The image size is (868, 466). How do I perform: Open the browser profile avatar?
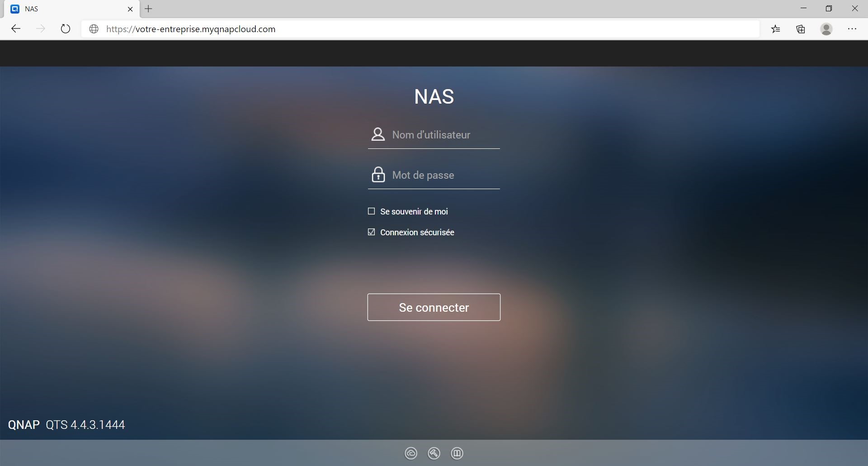[x=826, y=29]
